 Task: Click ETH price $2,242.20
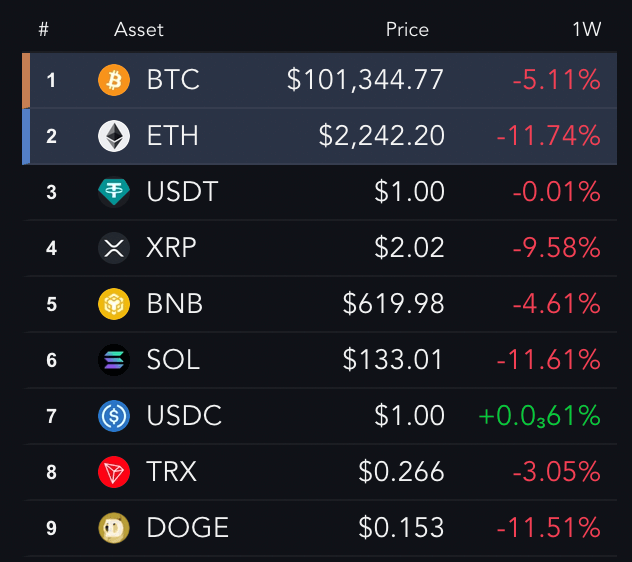coord(381,136)
